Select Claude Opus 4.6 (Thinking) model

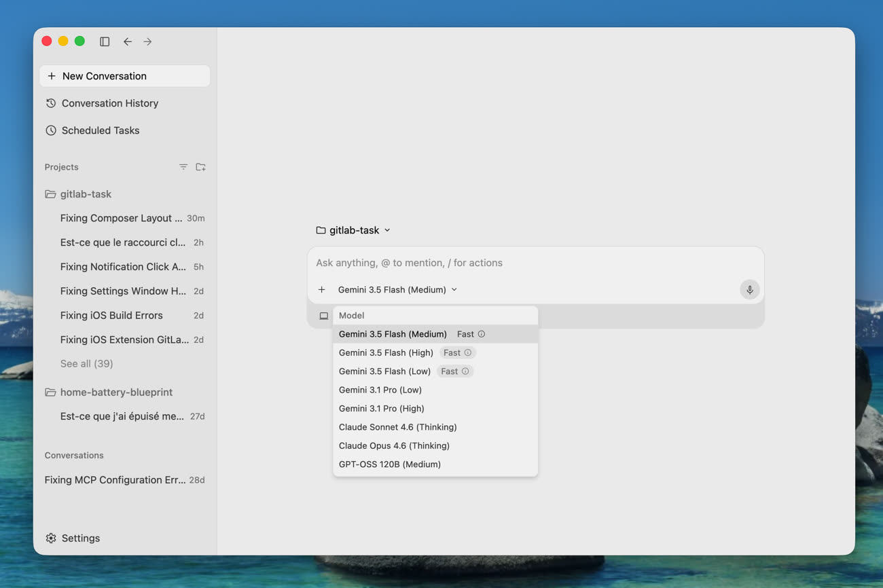tap(435, 446)
